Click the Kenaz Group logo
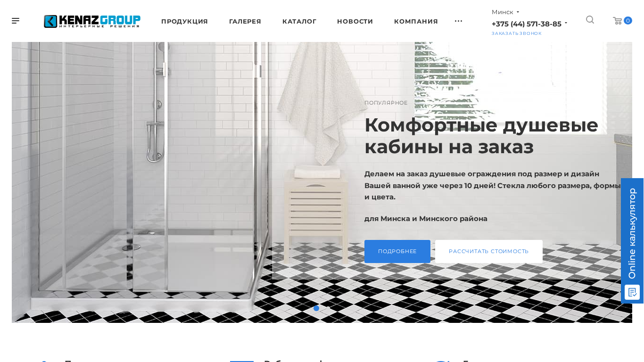 (x=92, y=21)
